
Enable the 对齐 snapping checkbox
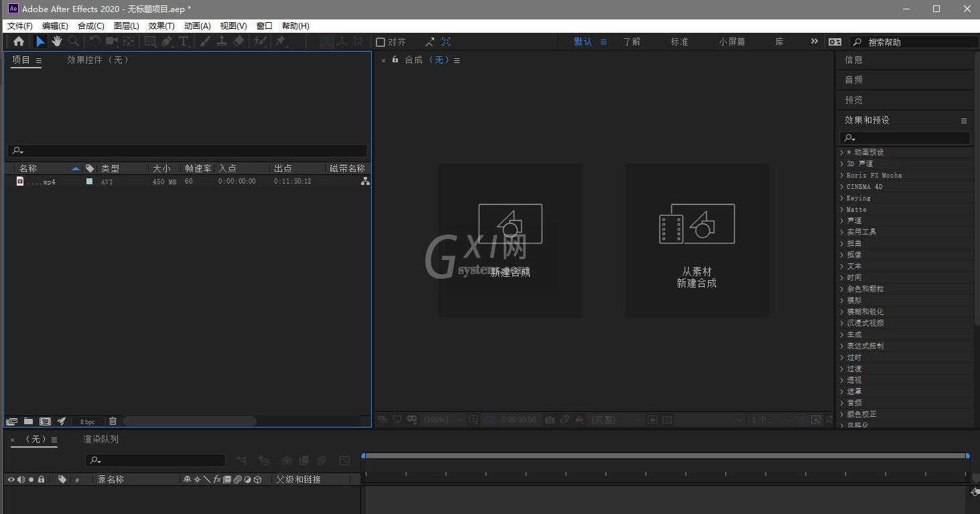click(x=380, y=42)
